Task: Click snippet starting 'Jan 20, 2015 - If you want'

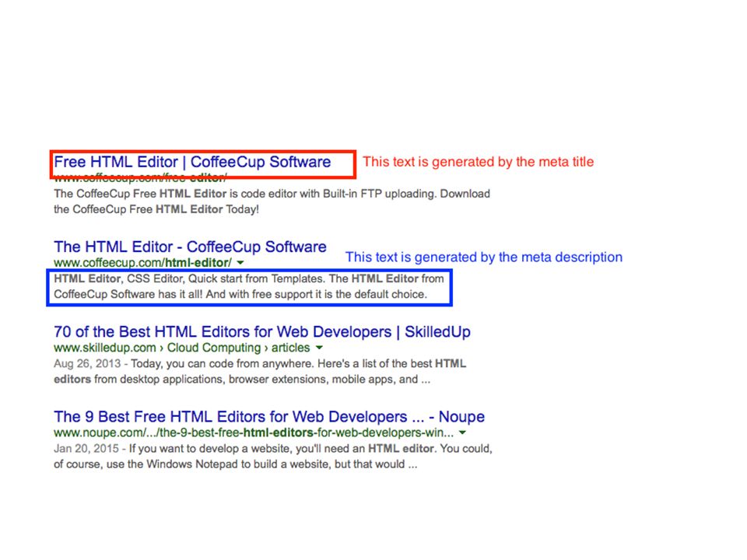Action: click(x=273, y=457)
